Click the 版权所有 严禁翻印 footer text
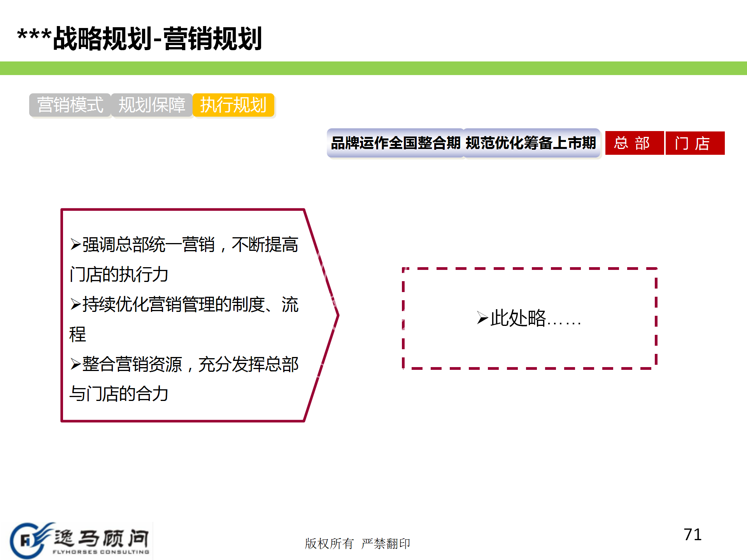This screenshot has width=747, height=560. coord(357,543)
